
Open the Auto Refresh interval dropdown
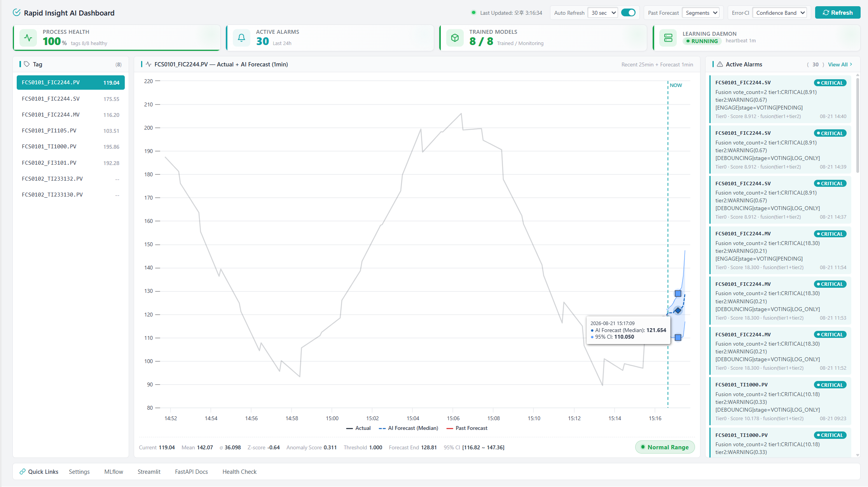[x=603, y=13]
